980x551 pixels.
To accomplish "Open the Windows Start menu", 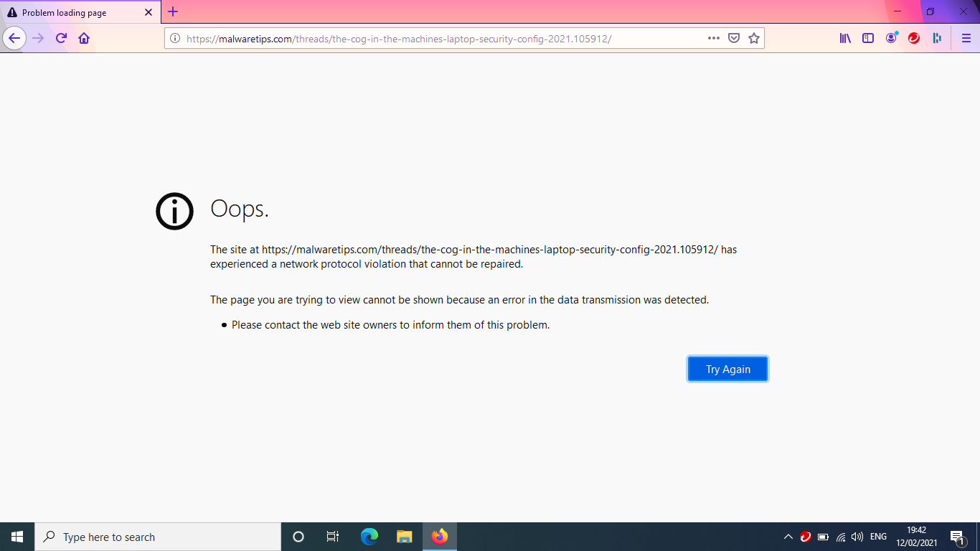I will pyautogui.click(x=17, y=537).
